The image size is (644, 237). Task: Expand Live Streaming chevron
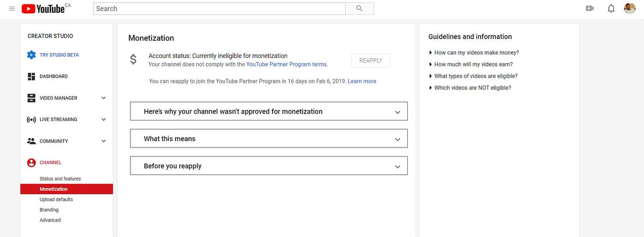point(104,120)
